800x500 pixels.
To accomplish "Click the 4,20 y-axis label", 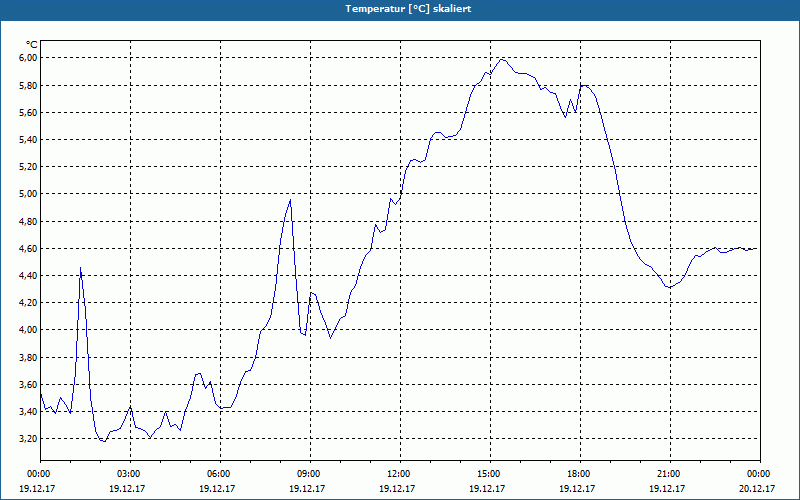I will 29,303.
